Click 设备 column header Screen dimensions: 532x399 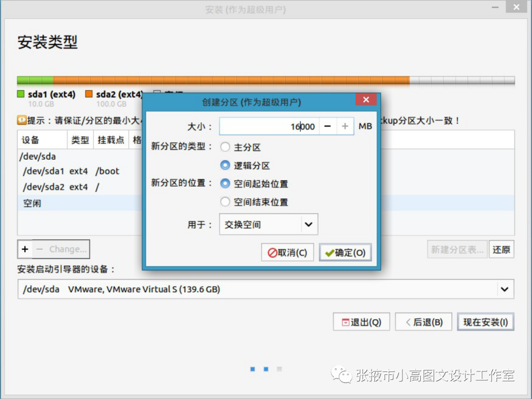click(x=42, y=140)
